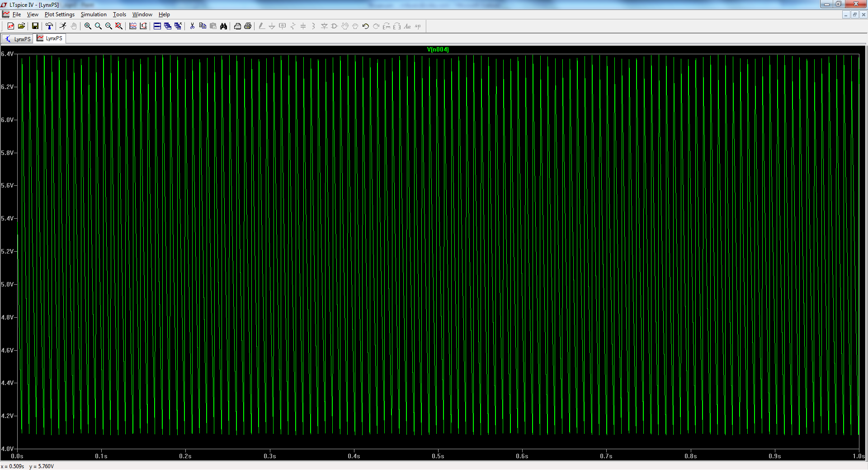Click the SPICE directive .op icon
Screen dimensions: 868x470
tap(418, 26)
